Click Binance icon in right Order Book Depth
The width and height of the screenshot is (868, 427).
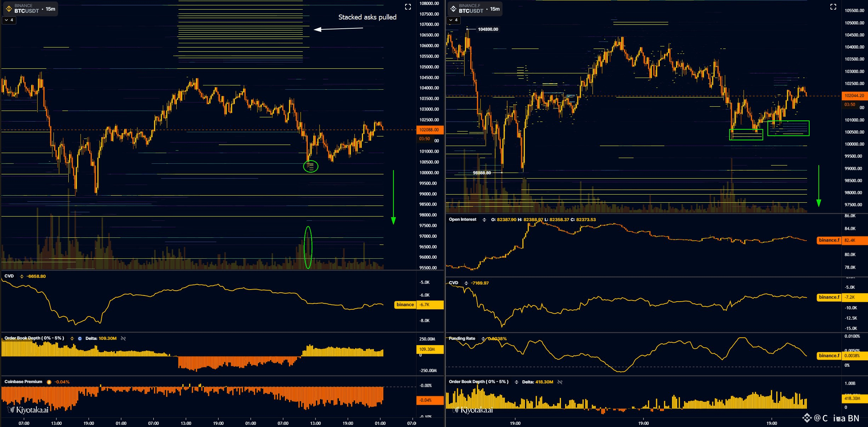tap(516, 382)
